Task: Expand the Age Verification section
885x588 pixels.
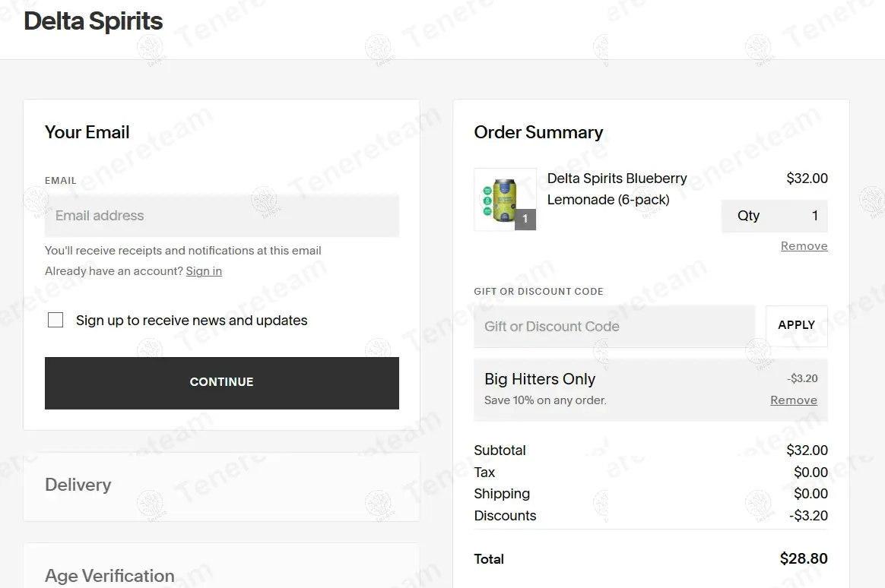Action: (x=221, y=568)
